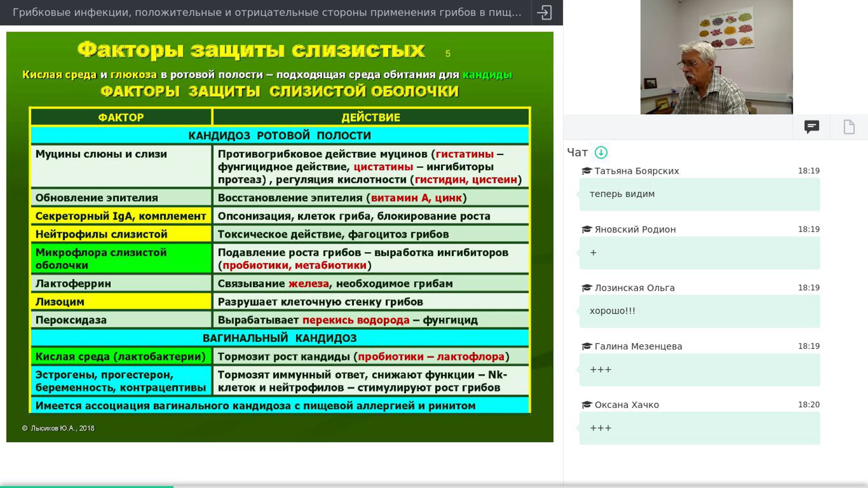This screenshot has width=868, height=488.
Task: Click the presenter video thumbnail
Action: 716,57
